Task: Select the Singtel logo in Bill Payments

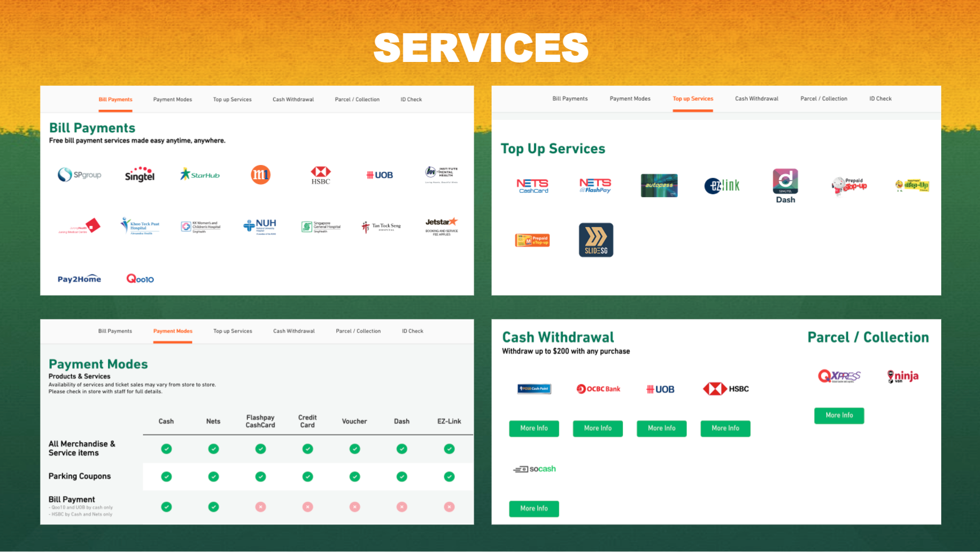Action: [140, 174]
